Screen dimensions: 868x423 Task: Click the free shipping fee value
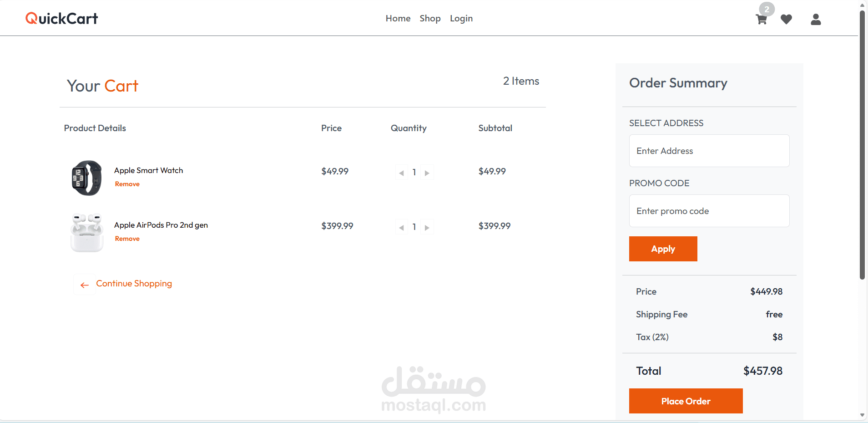(774, 314)
